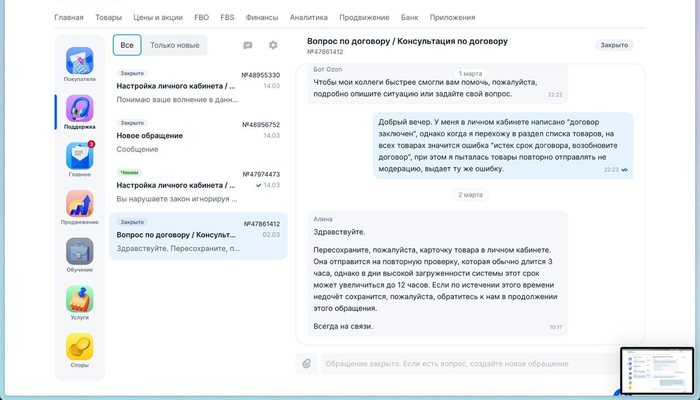
Task: Open the Продвижение sidebar icon
Action: (x=80, y=205)
